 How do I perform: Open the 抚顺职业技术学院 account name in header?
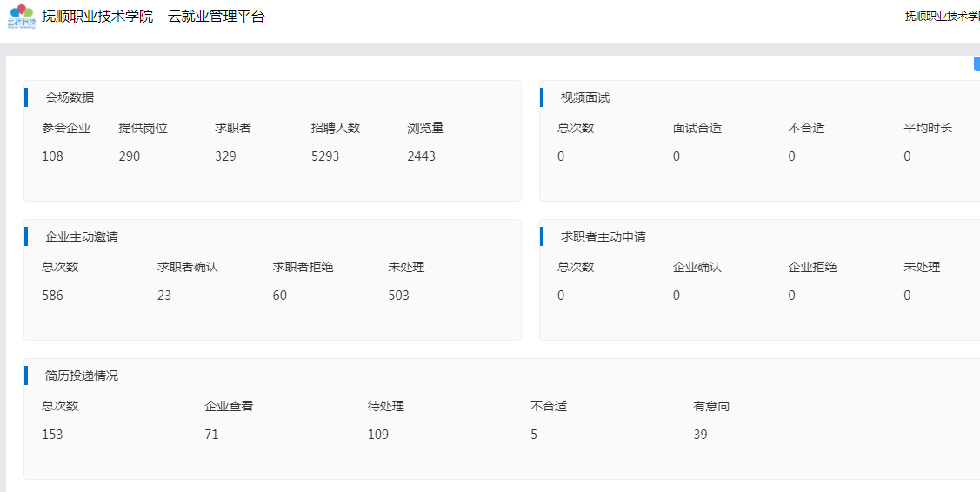[942, 17]
